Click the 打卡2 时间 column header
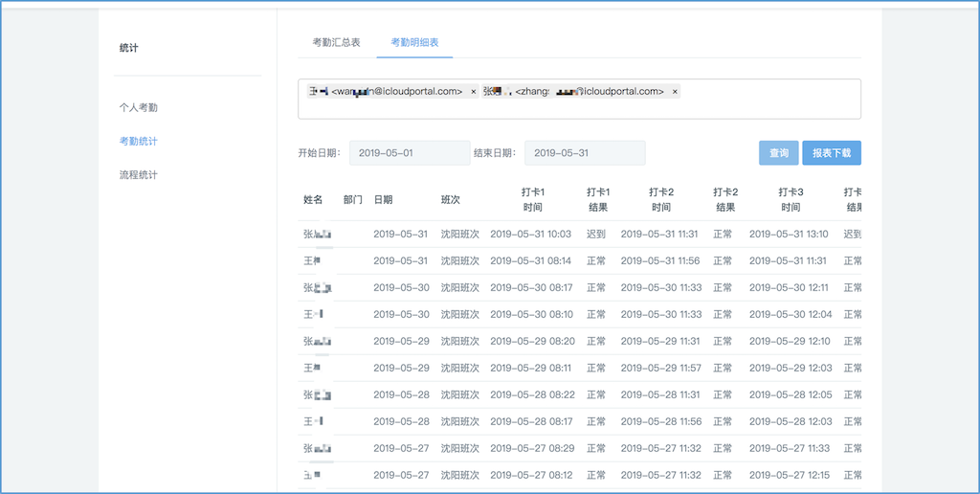This screenshot has height=494, width=980. (661, 200)
